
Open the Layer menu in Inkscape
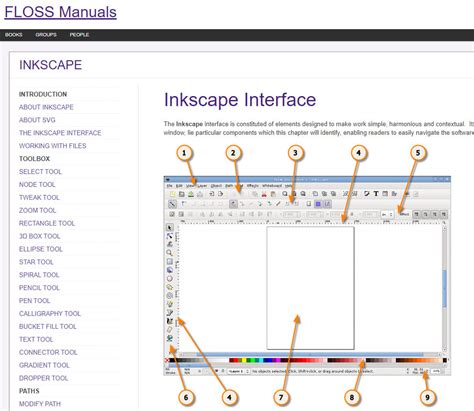coord(202,186)
